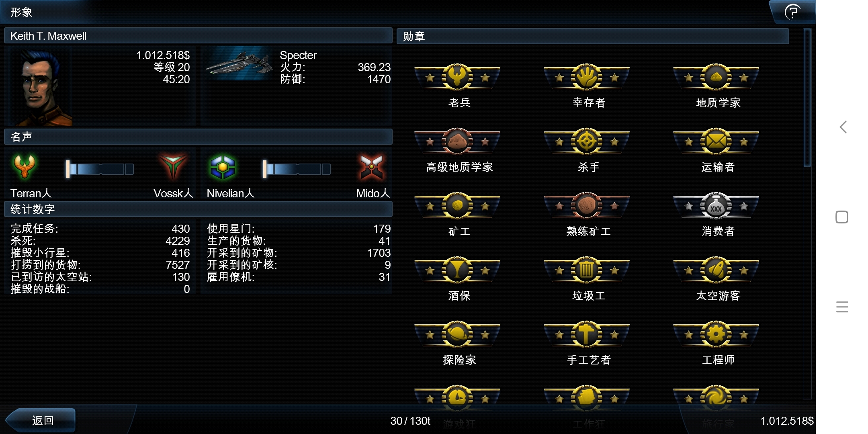Click the Vossk faction emblem

[173, 166]
